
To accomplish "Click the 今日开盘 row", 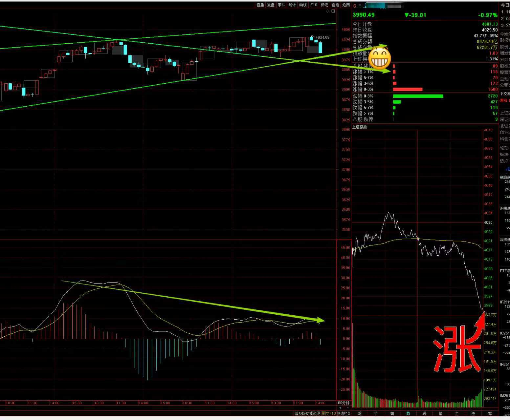I will coord(425,24).
